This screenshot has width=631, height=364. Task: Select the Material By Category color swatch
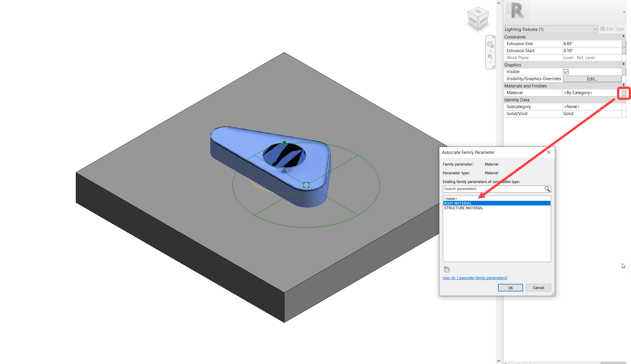click(x=623, y=92)
